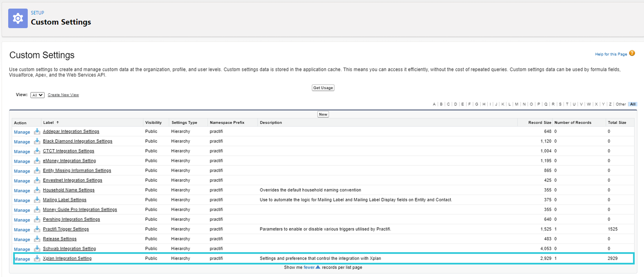The height and width of the screenshot is (277, 644).
Task: Click download icon for Release Settings
Action: point(37,239)
